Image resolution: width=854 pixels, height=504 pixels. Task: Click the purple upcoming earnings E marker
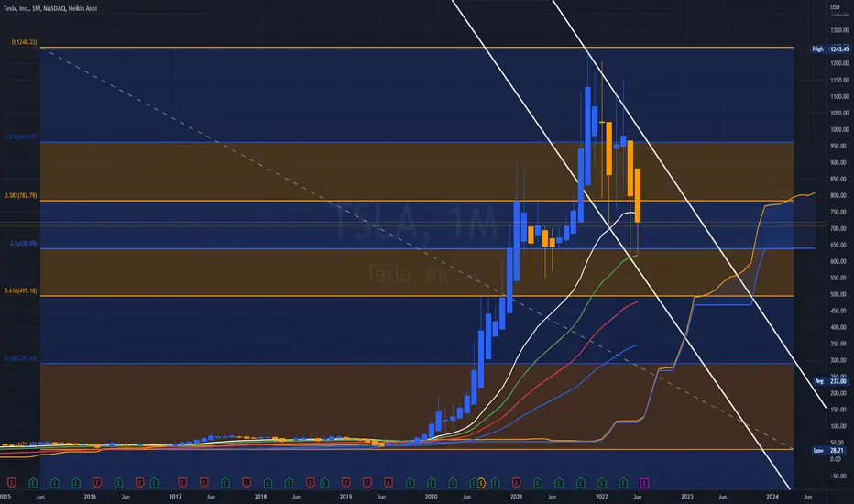[x=644, y=483]
